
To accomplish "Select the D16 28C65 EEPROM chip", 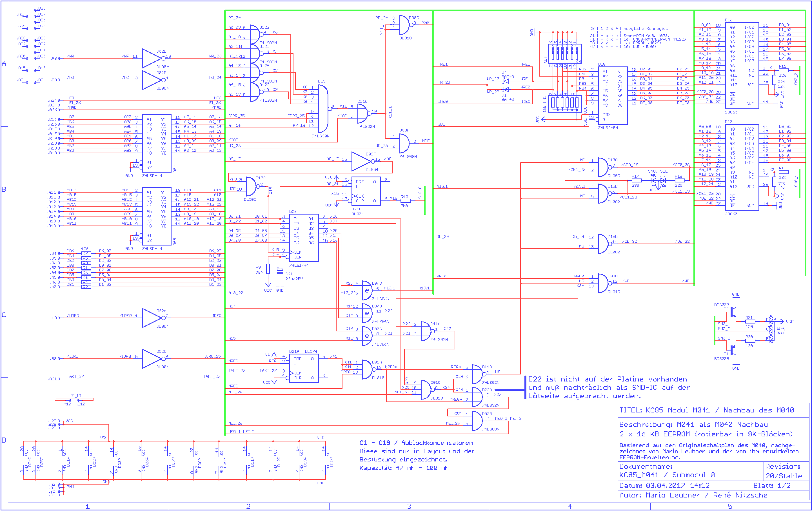I will tap(742, 66).
